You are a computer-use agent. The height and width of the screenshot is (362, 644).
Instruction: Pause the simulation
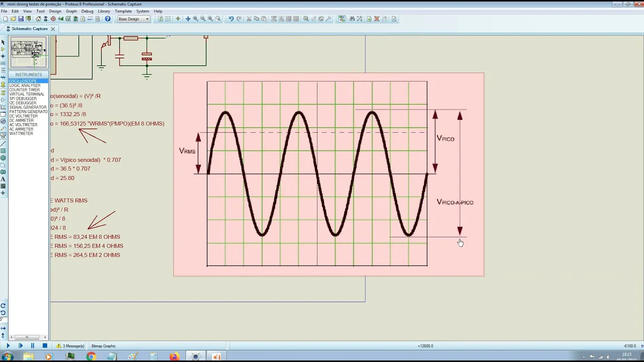[x=33, y=346]
